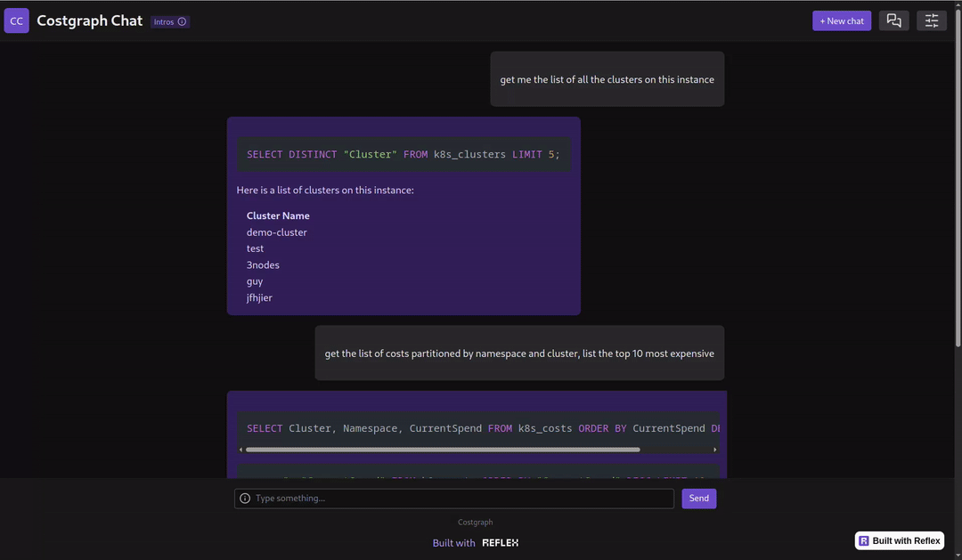Click the info icon inside the message input
The height and width of the screenshot is (560, 962).
(244, 498)
